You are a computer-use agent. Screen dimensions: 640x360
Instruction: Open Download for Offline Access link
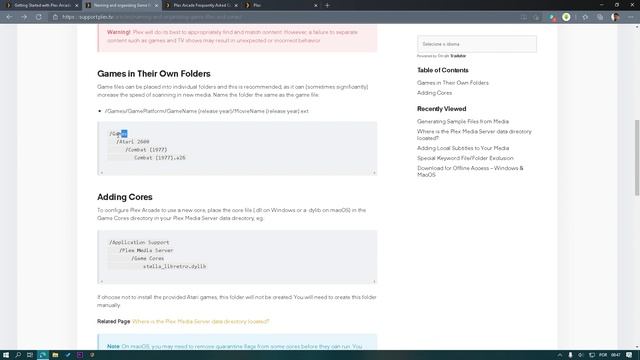coord(470,171)
